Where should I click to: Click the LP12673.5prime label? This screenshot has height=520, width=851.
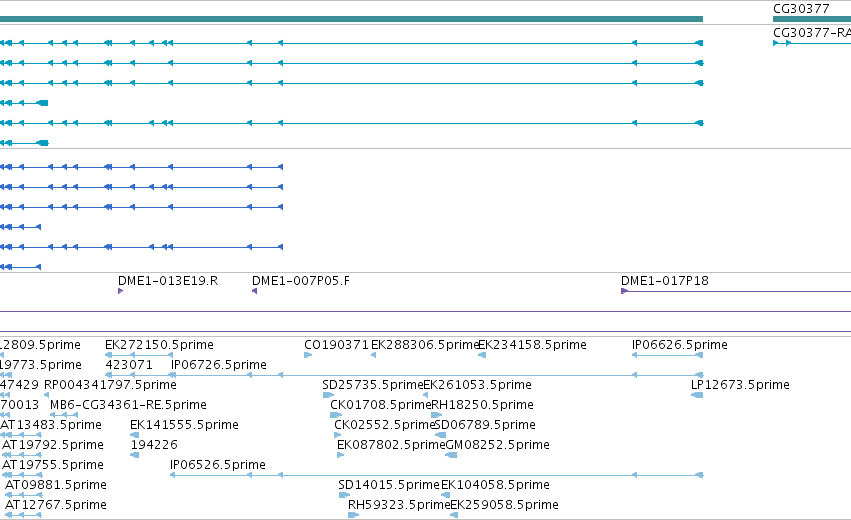tap(740, 385)
